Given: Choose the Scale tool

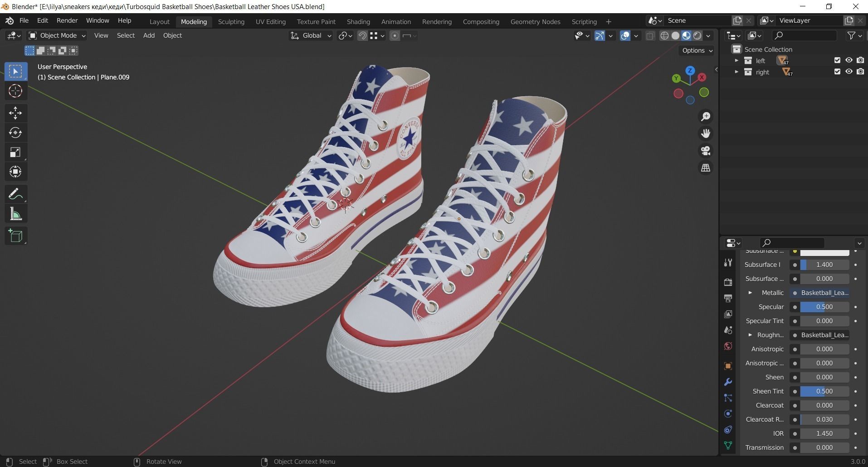Looking at the screenshot, I should 15,152.
